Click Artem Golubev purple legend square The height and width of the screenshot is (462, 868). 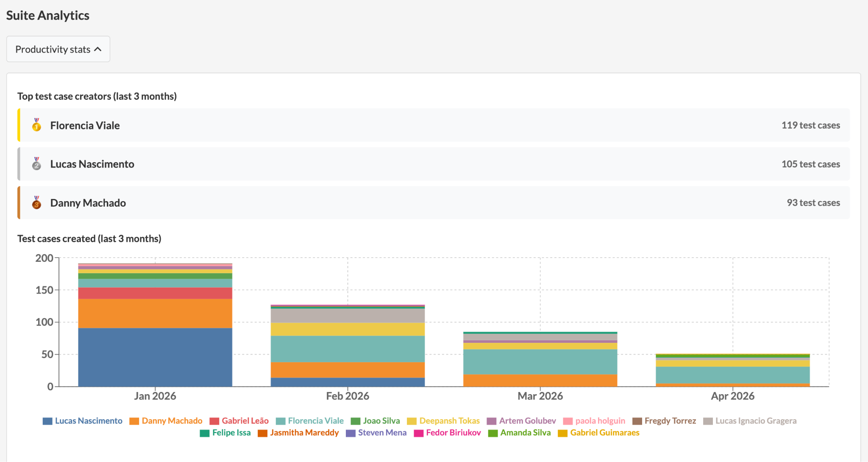pyautogui.click(x=491, y=421)
